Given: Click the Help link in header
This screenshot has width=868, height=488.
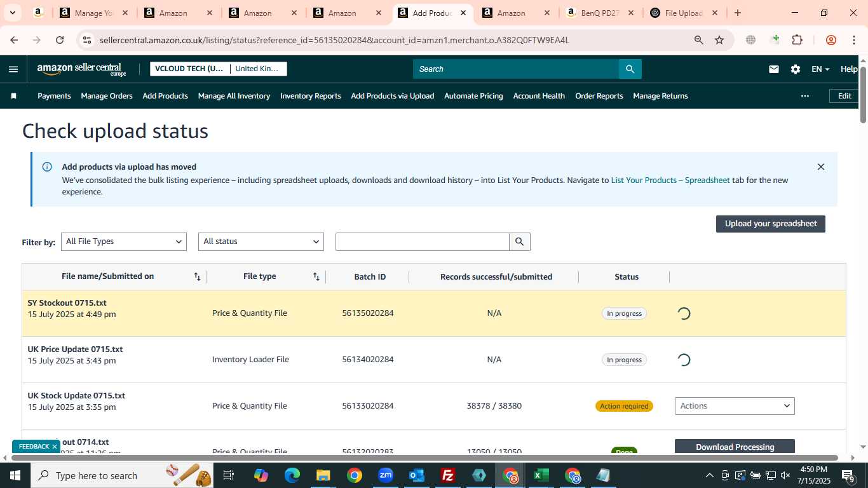Looking at the screenshot, I should [x=849, y=69].
